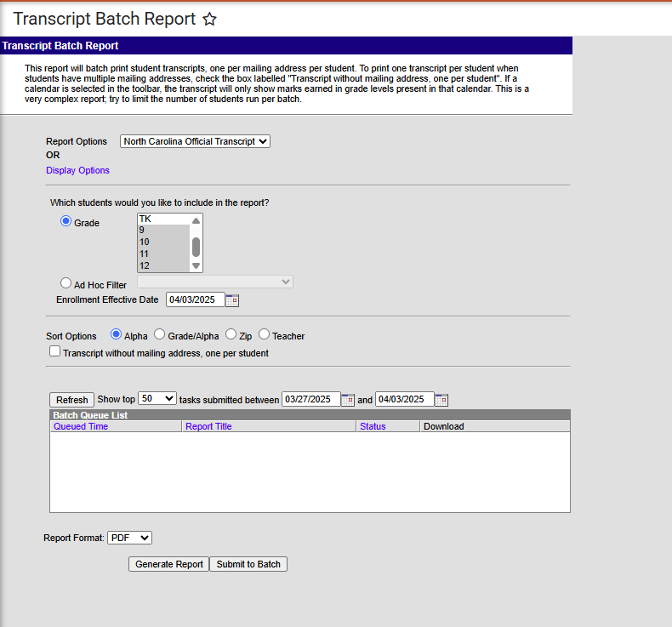
Task: Choose Grade/Alpha sort option
Action: (x=159, y=333)
